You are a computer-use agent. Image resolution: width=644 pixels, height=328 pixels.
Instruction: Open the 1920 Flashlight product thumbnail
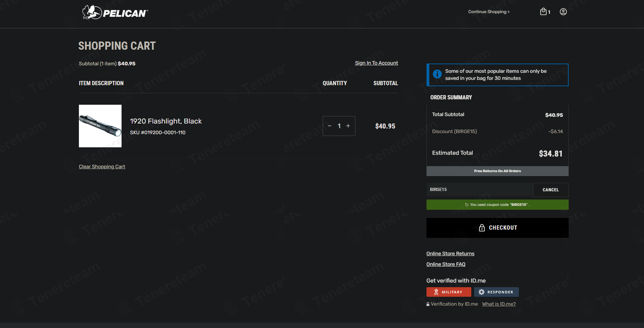[100, 126]
